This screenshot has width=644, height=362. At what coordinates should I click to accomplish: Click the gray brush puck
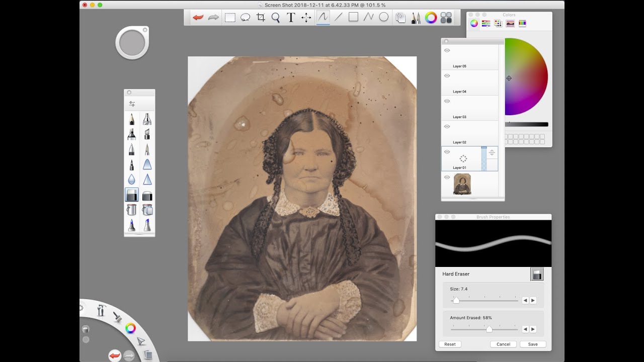click(132, 43)
